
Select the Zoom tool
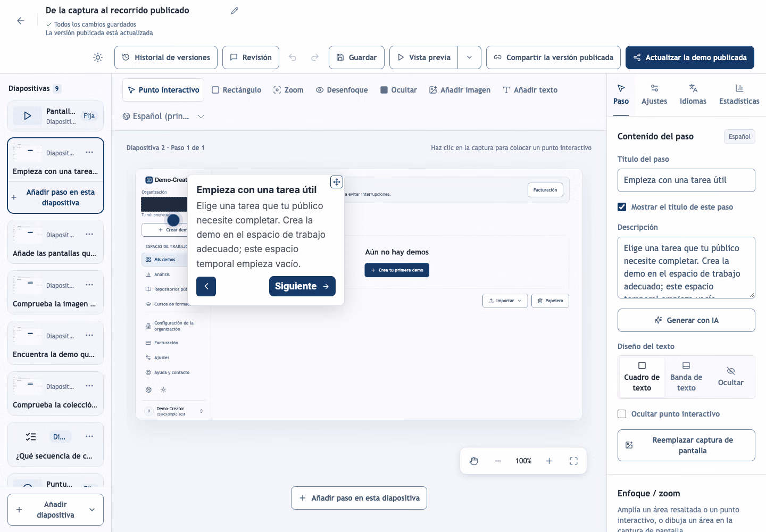[288, 90]
